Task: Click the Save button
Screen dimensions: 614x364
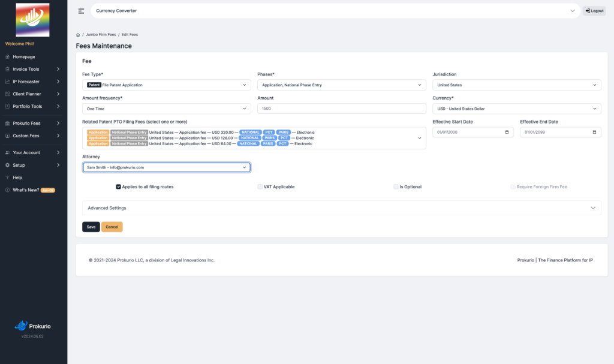Action: (x=91, y=227)
